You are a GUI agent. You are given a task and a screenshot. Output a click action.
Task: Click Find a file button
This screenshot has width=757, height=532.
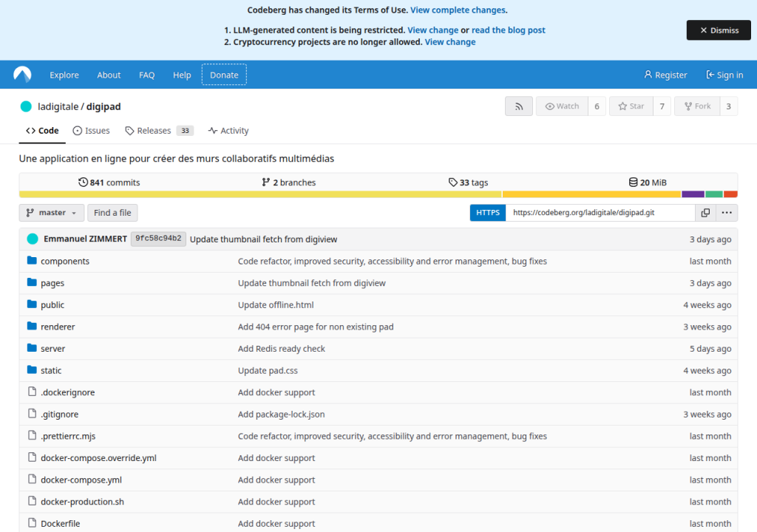pyautogui.click(x=112, y=212)
